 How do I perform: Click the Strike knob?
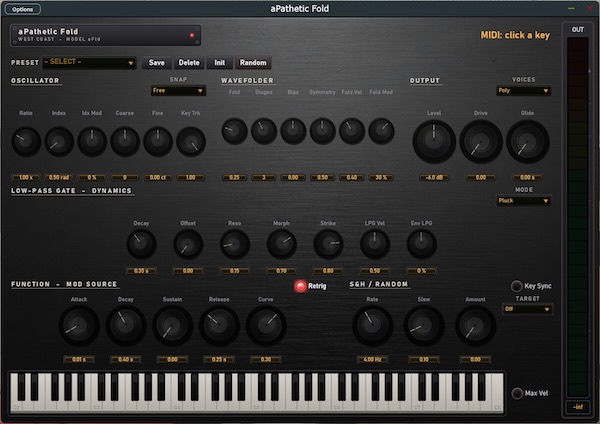pos(328,244)
